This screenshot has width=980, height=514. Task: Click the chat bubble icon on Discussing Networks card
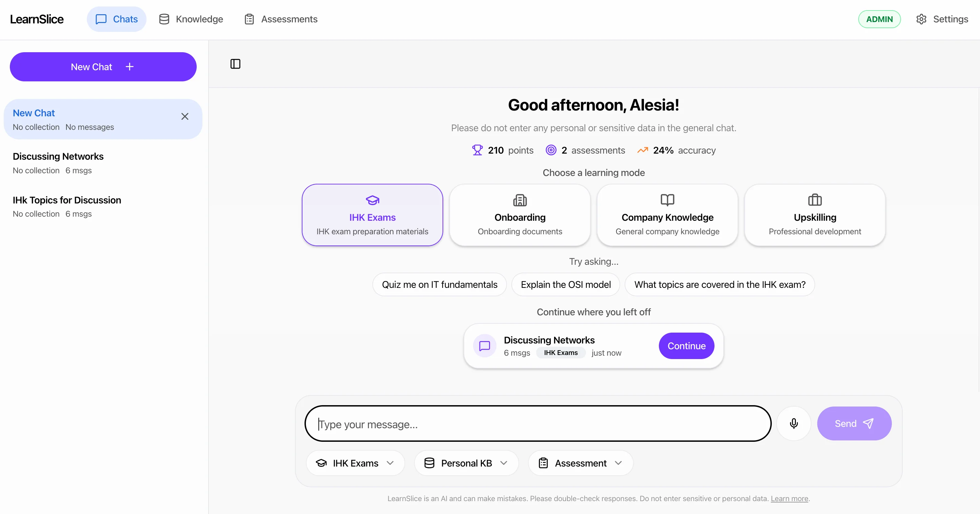point(484,346)
